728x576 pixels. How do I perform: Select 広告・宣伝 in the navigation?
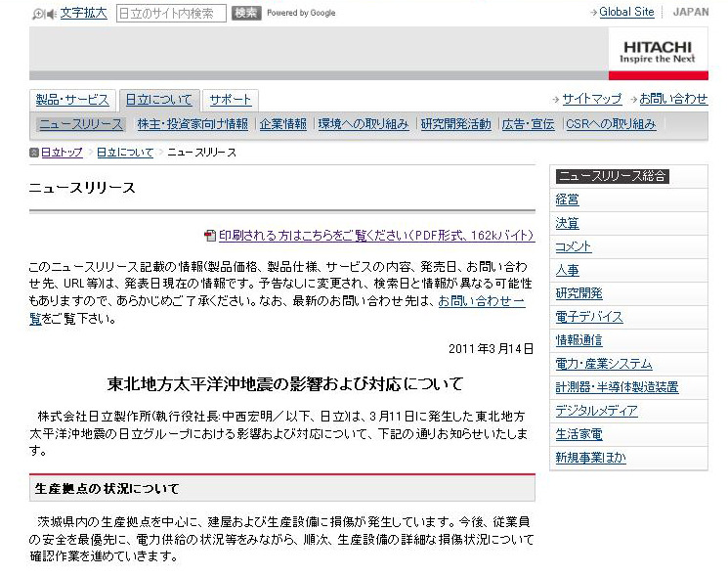(529, 124)
